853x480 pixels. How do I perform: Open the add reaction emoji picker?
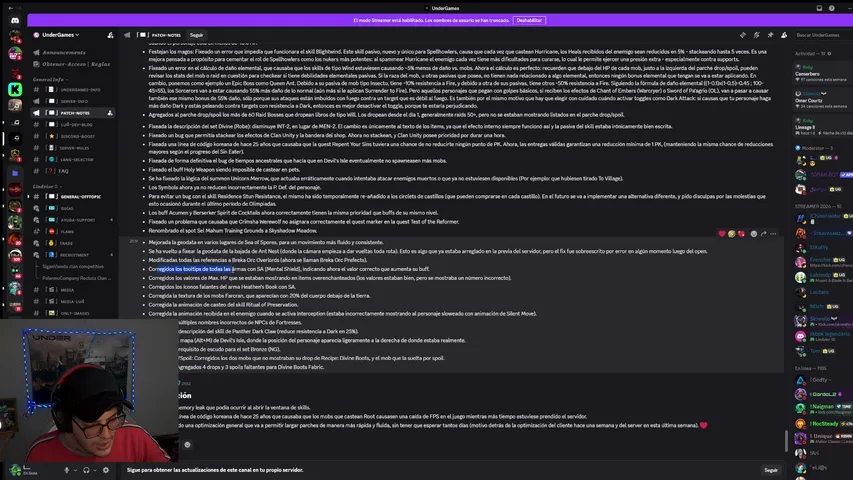pyautogui.click(x=753, y=234)
